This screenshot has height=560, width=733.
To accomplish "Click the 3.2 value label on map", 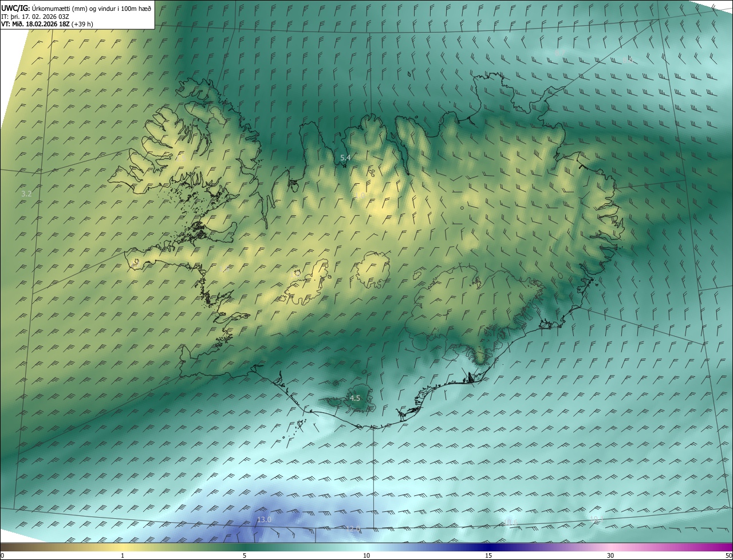I will pos(26,194).
